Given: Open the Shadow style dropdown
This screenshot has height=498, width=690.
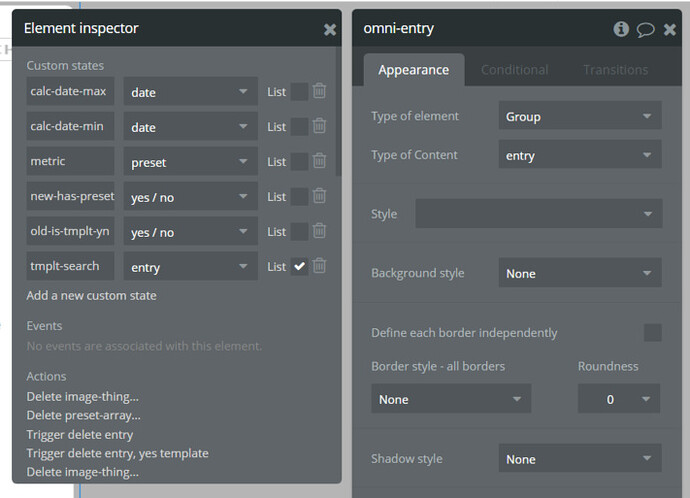Looking at the screenshot, I should tap(579, 459).
